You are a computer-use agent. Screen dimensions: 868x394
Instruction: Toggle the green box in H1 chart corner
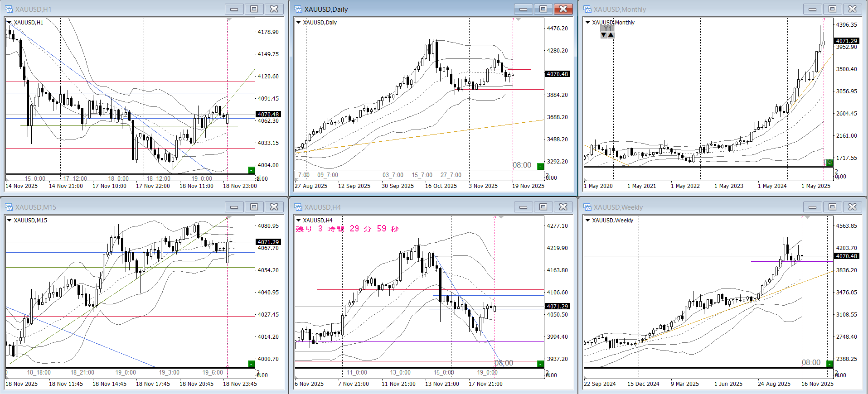pyautogui.click(x=251, y=170)
